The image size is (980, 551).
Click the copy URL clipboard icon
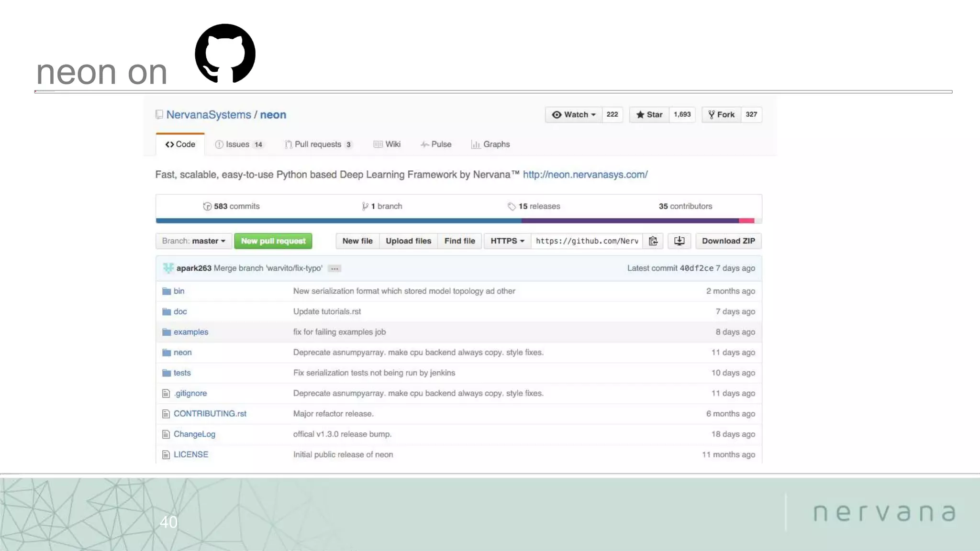tap(653, 241)
